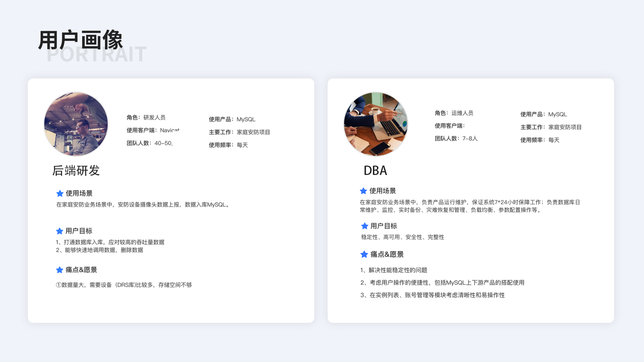The image size is (644, 362).
Task: Click the 角色：研发人员 text line
Action: pyautogui.click(x=146, y=117)
